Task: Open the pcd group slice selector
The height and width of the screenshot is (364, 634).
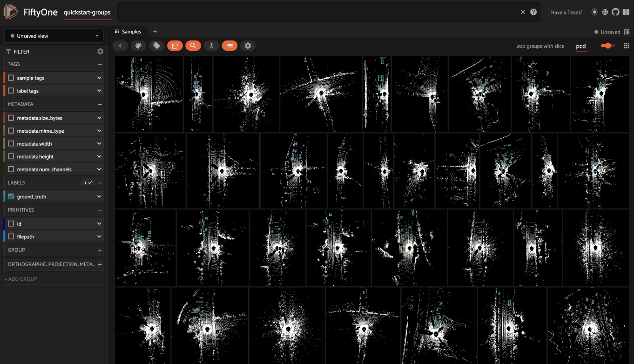Action: (580, 46)
